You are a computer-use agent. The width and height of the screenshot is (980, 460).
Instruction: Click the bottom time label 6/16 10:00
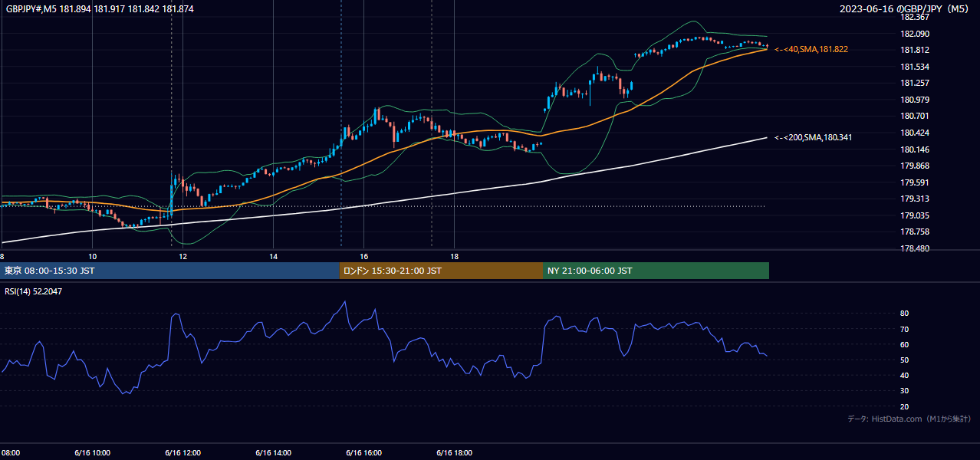[x=92, y=453]
